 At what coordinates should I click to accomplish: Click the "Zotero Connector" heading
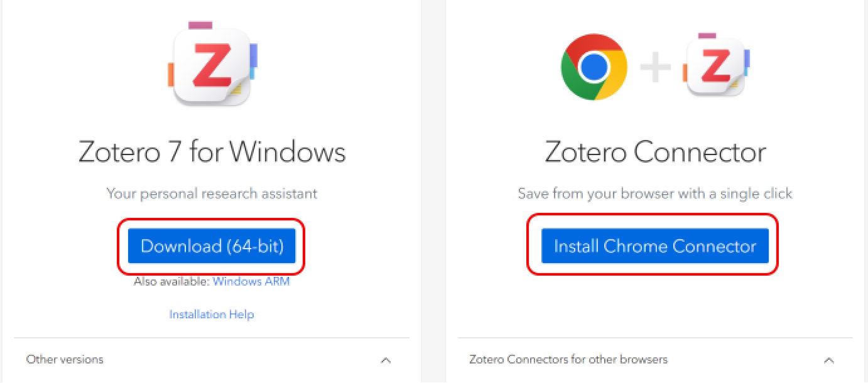[x=655, y=152]
